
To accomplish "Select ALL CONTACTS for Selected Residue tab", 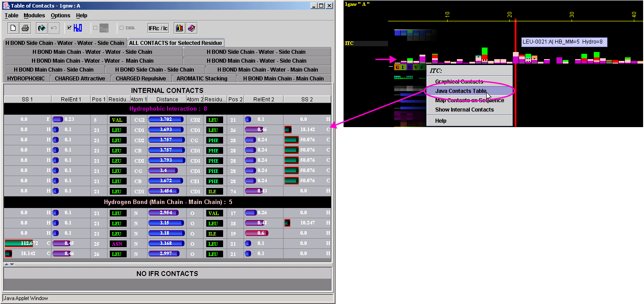I will (176, 43).
